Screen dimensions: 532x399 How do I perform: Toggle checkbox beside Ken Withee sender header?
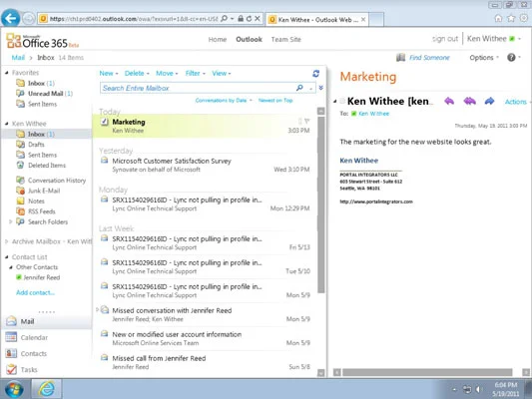tap(342, 101)
